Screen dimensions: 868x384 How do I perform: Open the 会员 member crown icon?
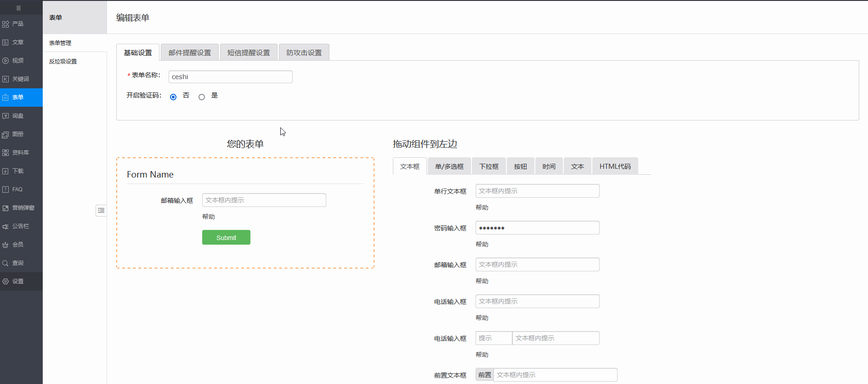6,245
